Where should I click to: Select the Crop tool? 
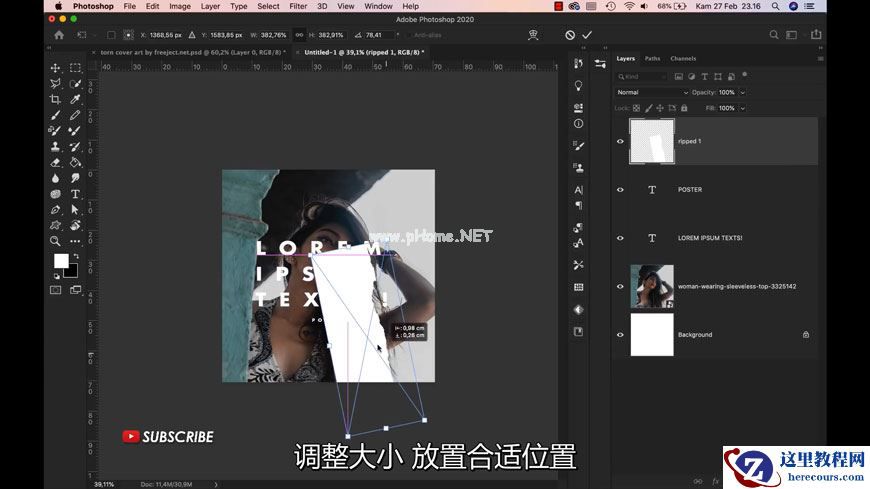(x=55, y=99)
